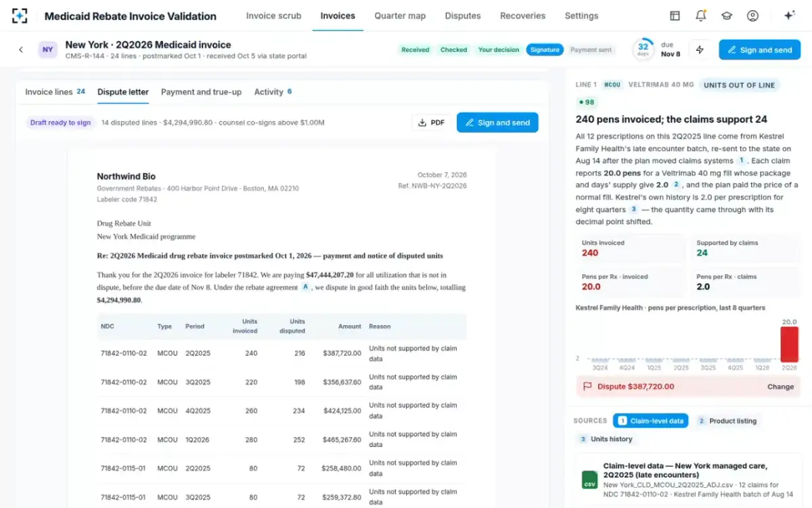Open the layout panel icon
This screenshot has height=508, width=812.
pyautogui.click(x=675, y=16)
